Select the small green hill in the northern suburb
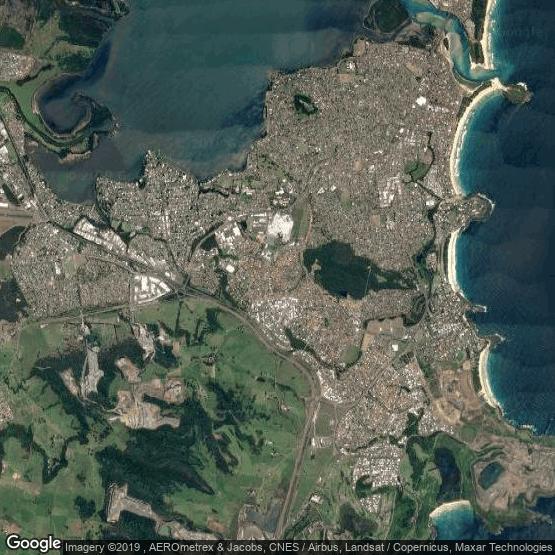 coord(304,104)
